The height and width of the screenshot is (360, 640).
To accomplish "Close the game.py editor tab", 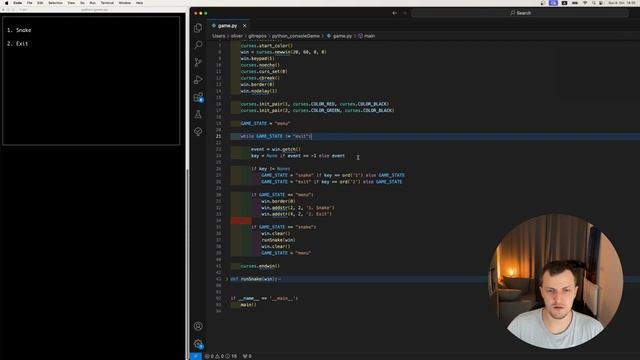I will 244,26.
